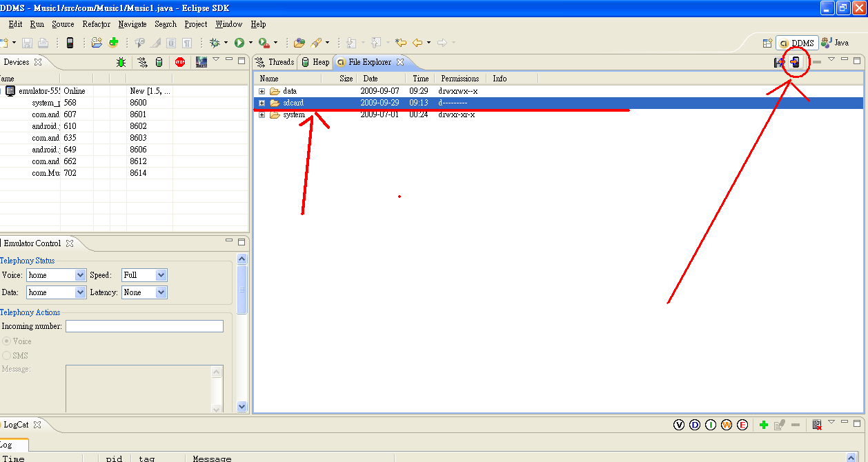
Task: Click the Debug bug icon in the main toolbar
Action: [215, 43]
